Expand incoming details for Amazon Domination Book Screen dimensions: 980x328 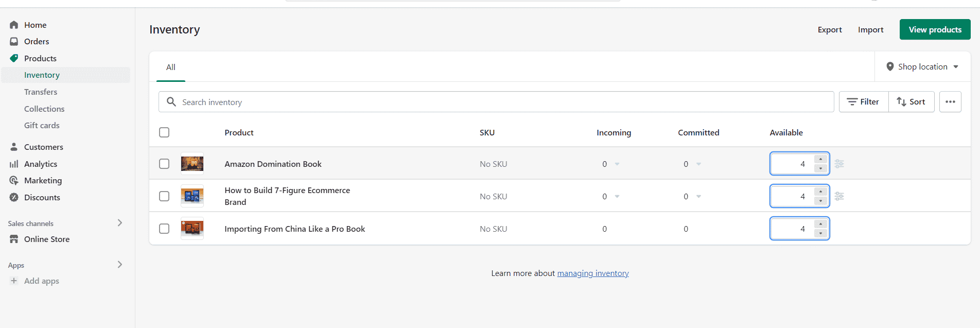coord(617,164)
